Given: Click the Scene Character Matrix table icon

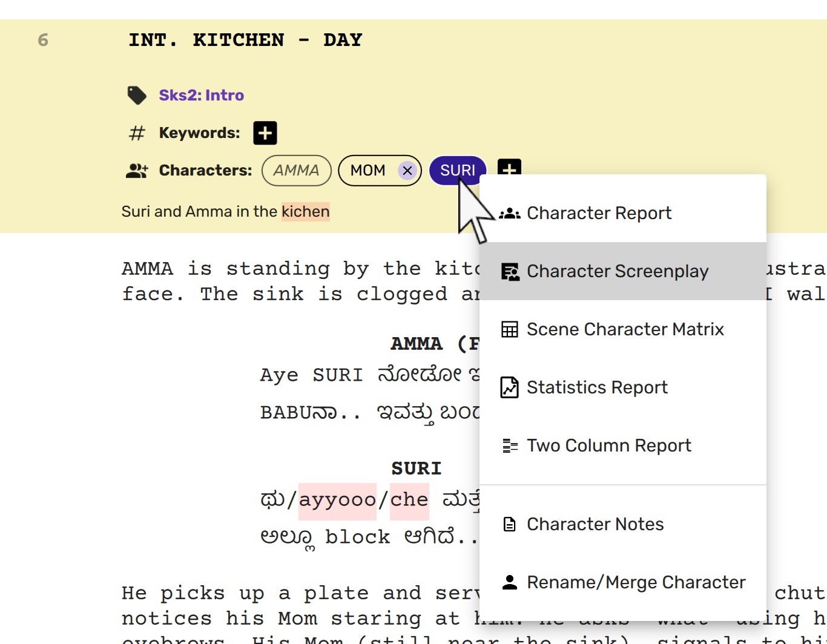Looking at the screenshot, I should pos(510,329).
